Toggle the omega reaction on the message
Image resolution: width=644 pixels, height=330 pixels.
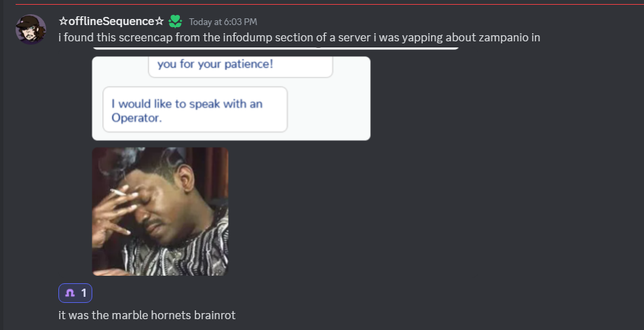coord(75,293)
